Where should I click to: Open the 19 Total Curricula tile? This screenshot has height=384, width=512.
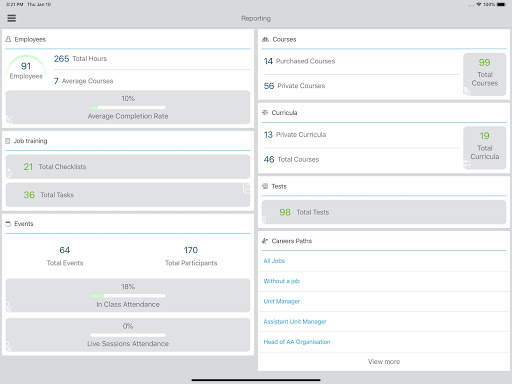(485, 148)
